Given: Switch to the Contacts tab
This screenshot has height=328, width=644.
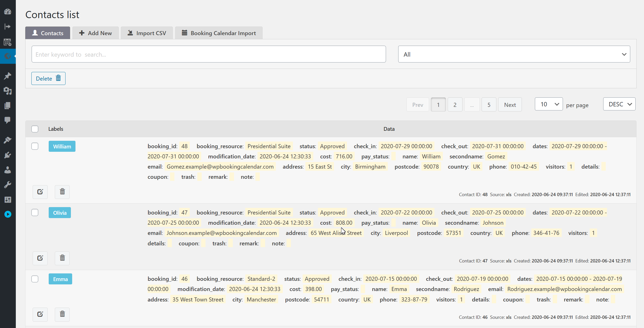Looking at the screenshot, I should click(x=48, y=33).
